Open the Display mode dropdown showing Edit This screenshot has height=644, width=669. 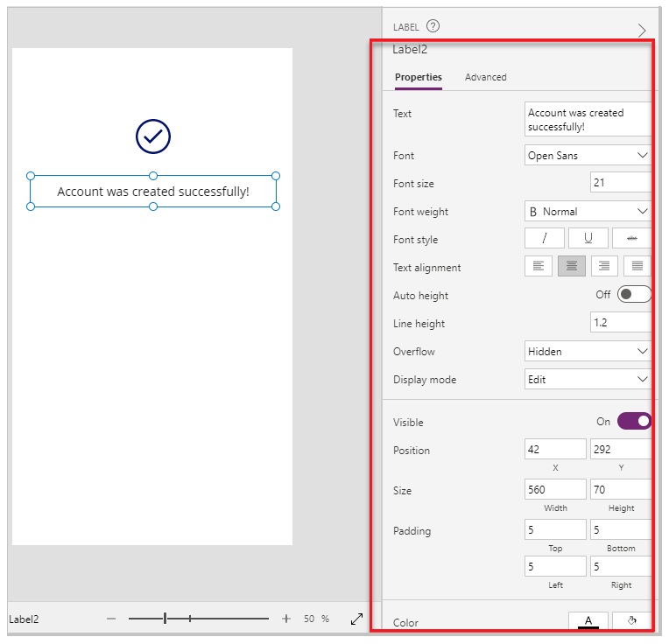point(588,379)
